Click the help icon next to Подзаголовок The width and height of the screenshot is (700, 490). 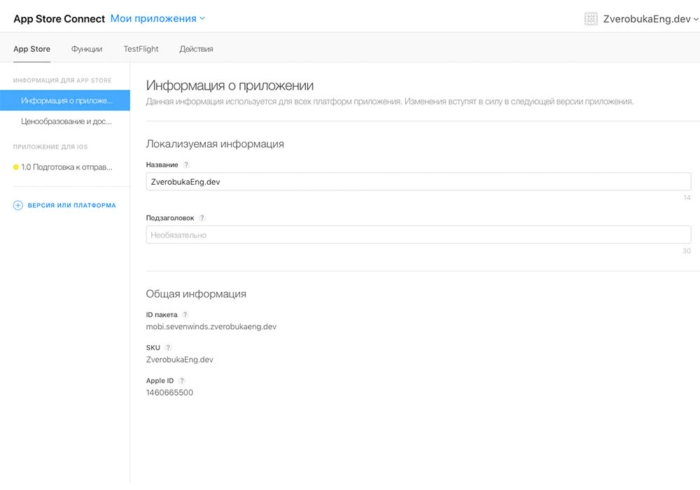[x=202, y=218]
